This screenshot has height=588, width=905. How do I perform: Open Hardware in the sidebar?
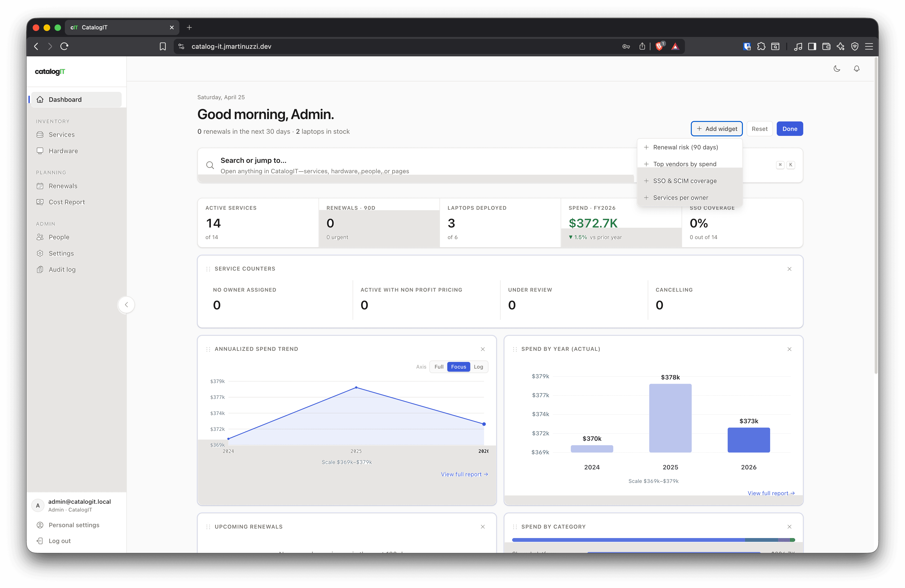76,151
